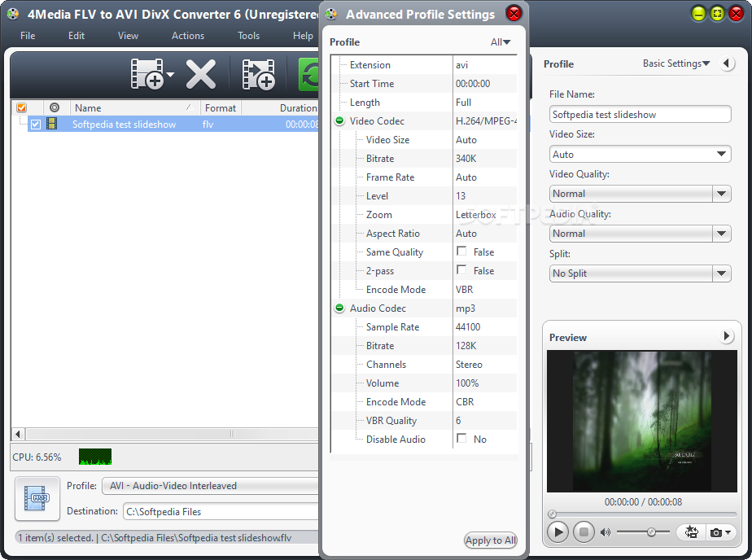Click the Volume value 100%
The width and height of the screenshot is (752, 560).
click(467, 383)
